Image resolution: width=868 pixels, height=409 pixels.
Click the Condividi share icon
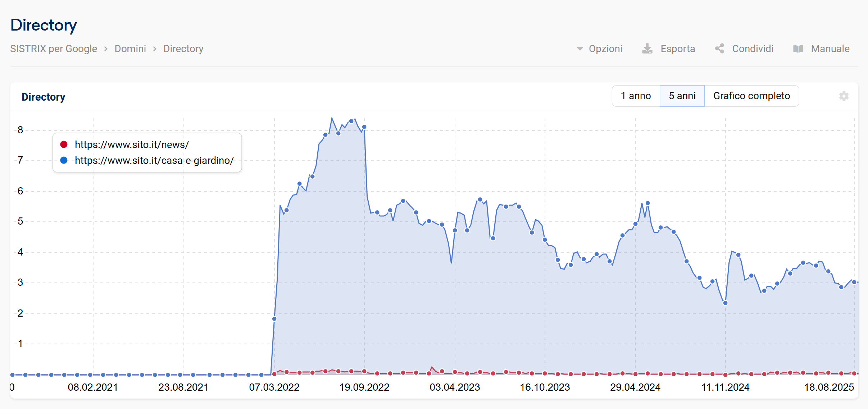719,49
